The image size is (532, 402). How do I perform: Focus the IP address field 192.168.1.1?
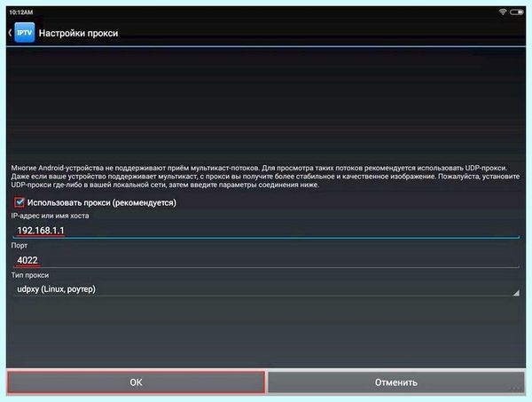point(266,231)
